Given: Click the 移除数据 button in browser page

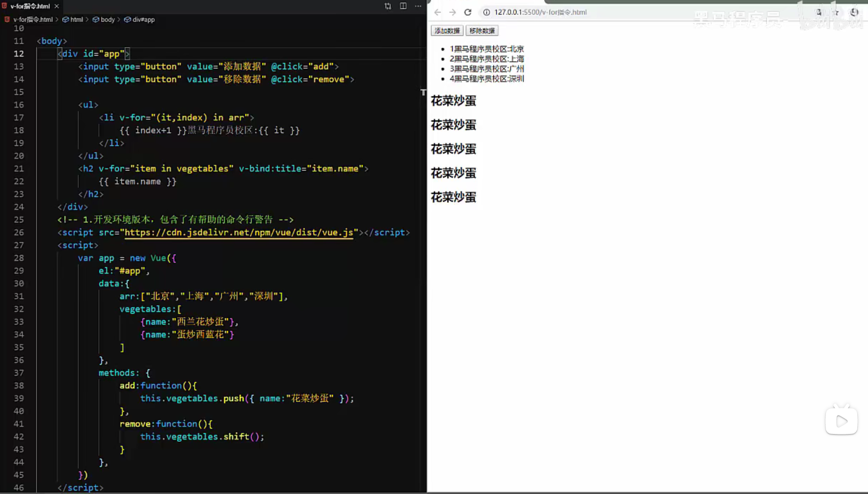Looking at the screenshot, I should tap(482, 31).
